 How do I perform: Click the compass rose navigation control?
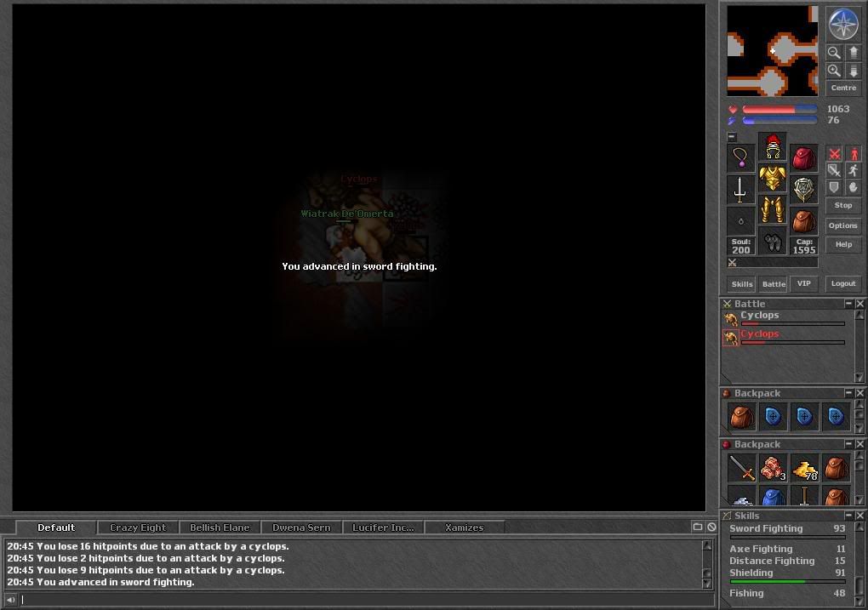[843, 24]
